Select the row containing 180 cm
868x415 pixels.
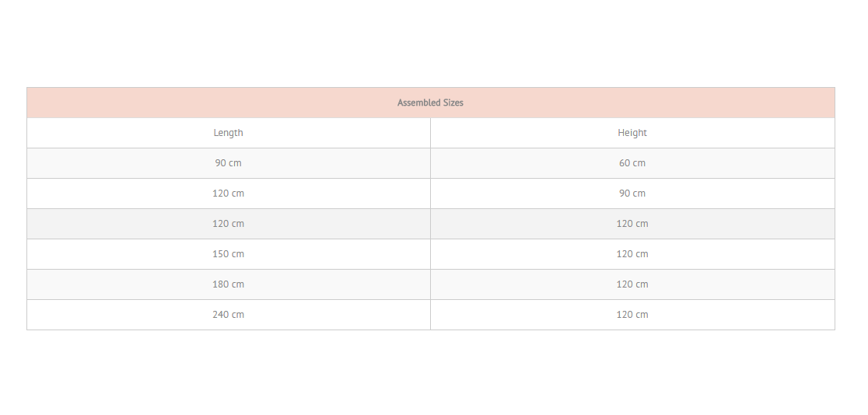click(431, 284)
